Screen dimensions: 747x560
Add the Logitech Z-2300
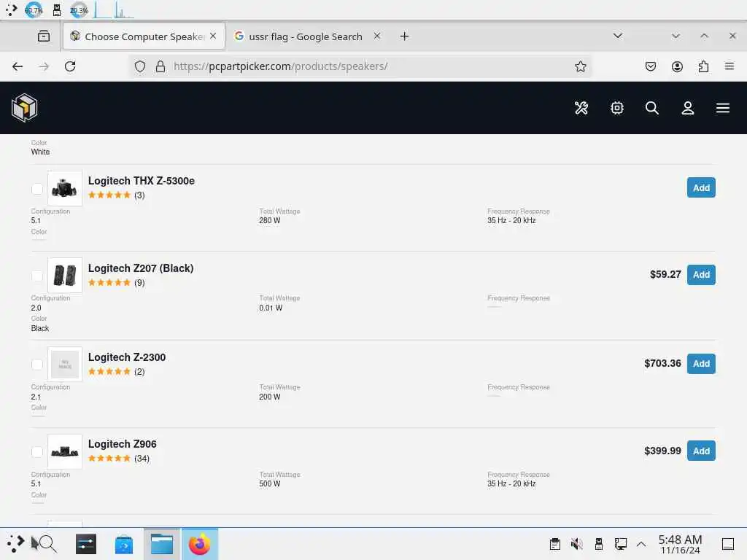[x=701, y=364]
